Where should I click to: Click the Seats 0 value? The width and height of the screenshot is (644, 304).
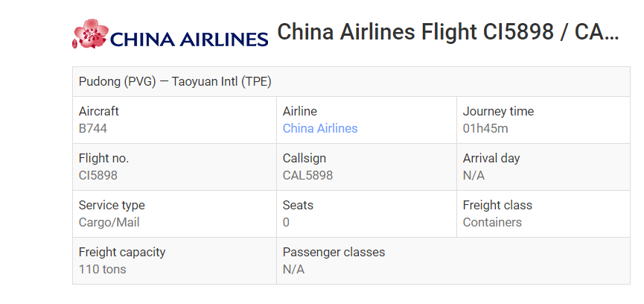tap(286, 222)
